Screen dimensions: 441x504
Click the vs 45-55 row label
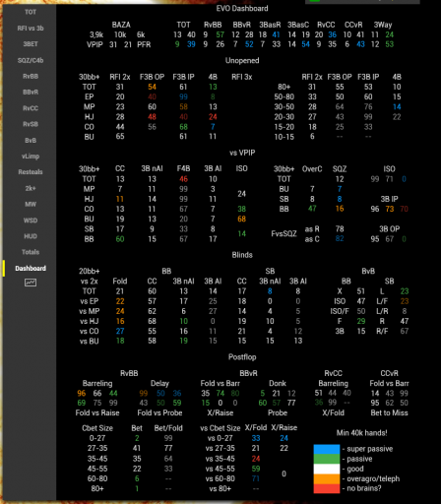(220, 469)
